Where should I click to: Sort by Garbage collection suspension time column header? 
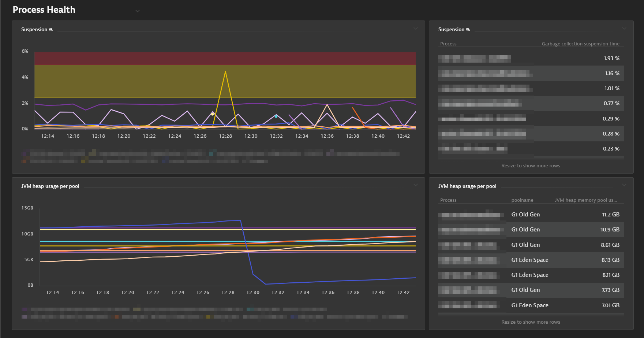click(581, 44)
